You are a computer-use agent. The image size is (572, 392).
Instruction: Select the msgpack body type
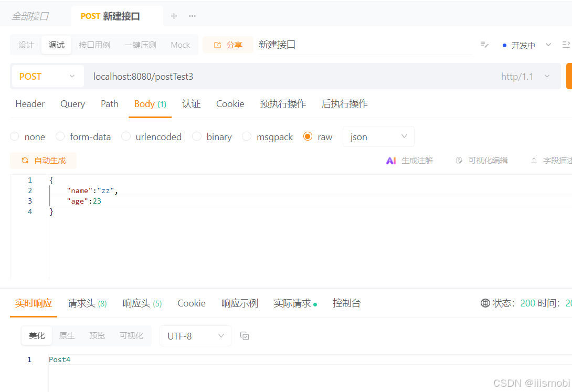tap(247, 136)
